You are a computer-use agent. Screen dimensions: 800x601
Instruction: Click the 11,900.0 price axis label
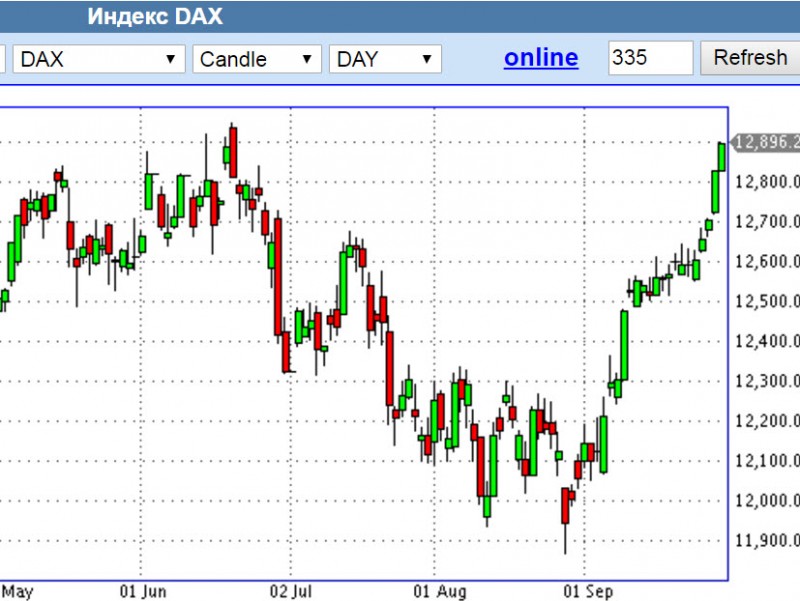[x=767, y=540]
